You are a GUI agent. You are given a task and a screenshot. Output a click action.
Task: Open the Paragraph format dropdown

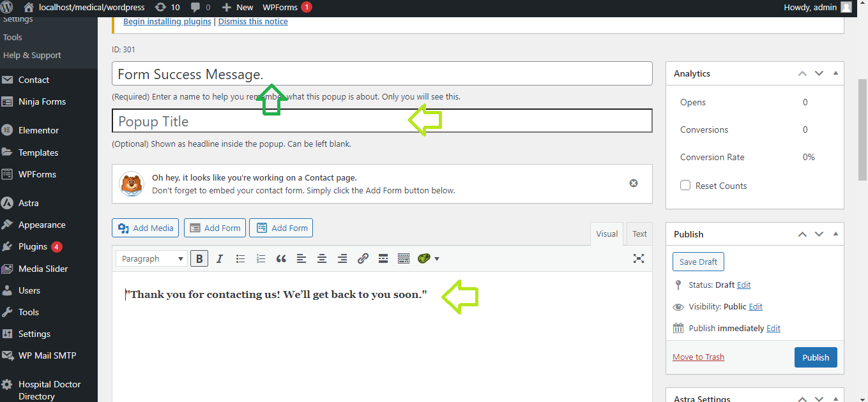coord(151,258)
